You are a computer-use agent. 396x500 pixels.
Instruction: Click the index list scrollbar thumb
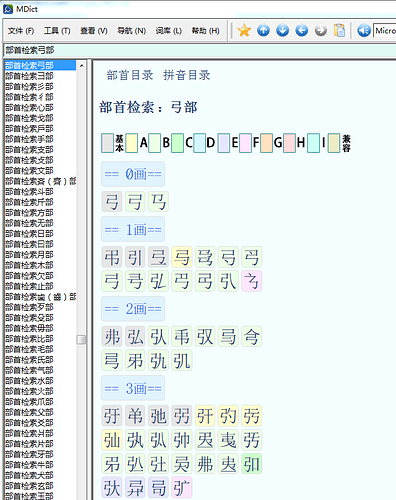click(82, 339)
